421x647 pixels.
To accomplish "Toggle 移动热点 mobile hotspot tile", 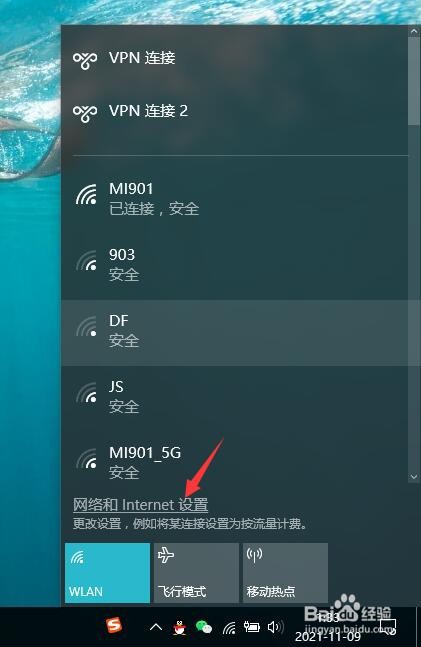I will click(286, 573).
